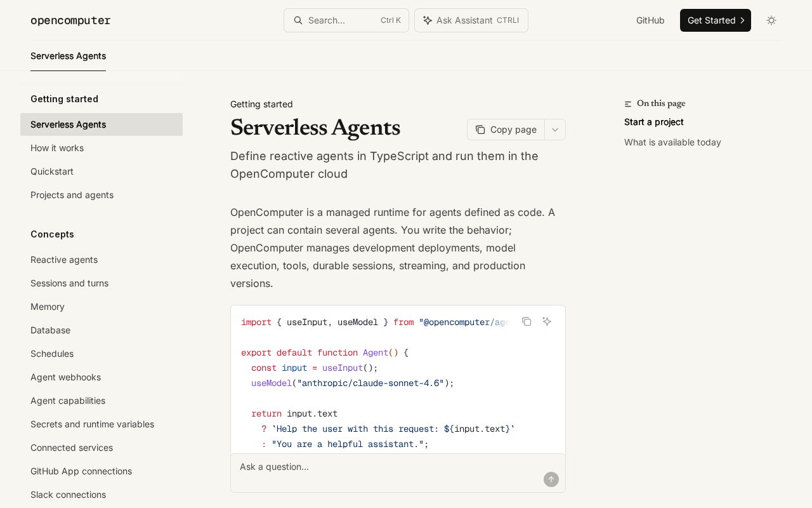Open the Search box
The width and height of the screenshot is (812, 508).
click(x=346, y=20)
